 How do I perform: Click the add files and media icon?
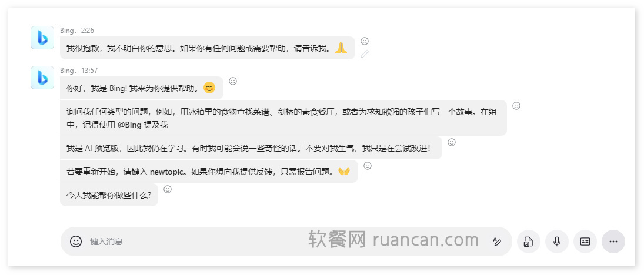tap(528, 242)
